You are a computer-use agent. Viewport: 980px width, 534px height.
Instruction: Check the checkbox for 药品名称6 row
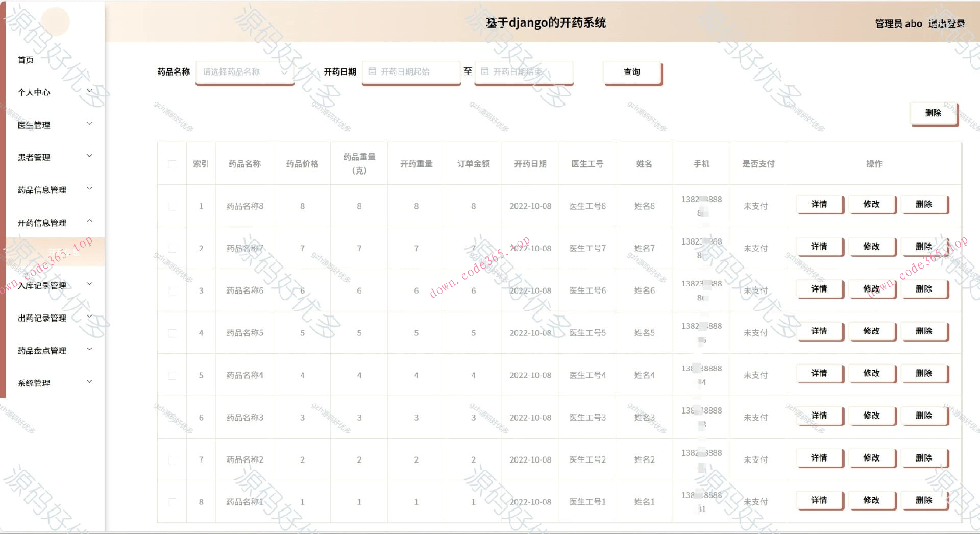coord(171,290)
